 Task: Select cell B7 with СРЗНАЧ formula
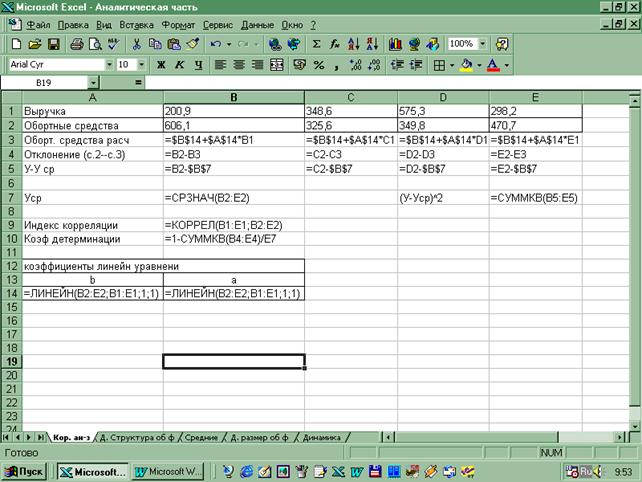(234, 199)
